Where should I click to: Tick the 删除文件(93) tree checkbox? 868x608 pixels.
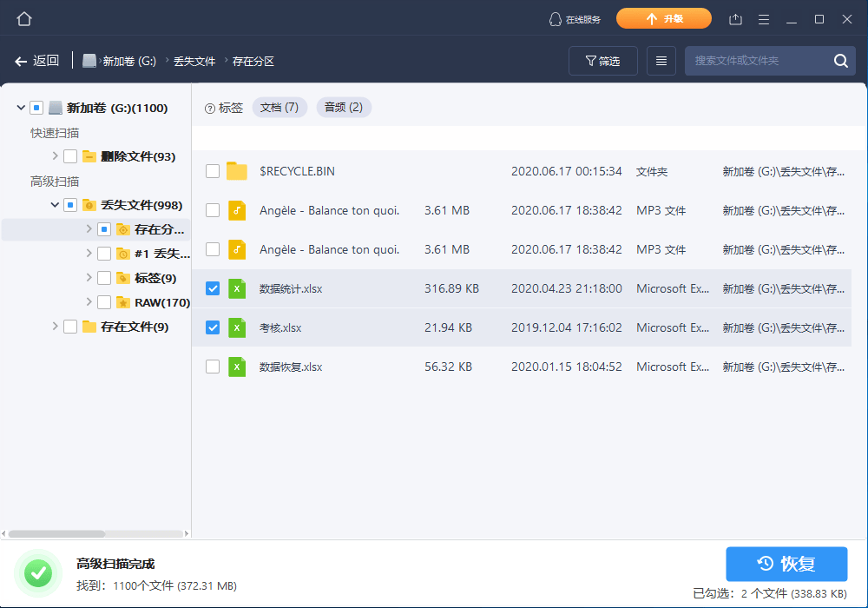click(70, 156)
